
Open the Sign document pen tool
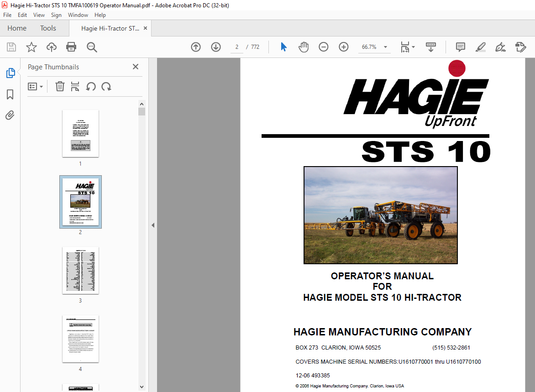pos(501,47)
